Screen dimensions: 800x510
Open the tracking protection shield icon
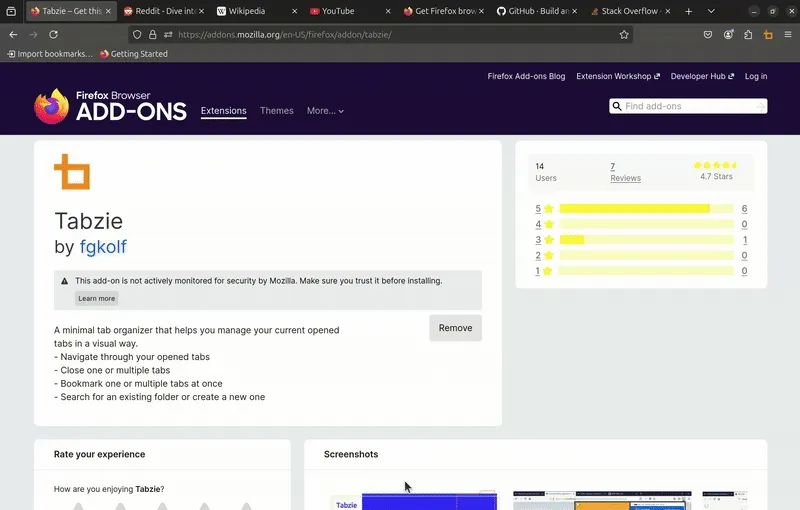tap(137, 35)
